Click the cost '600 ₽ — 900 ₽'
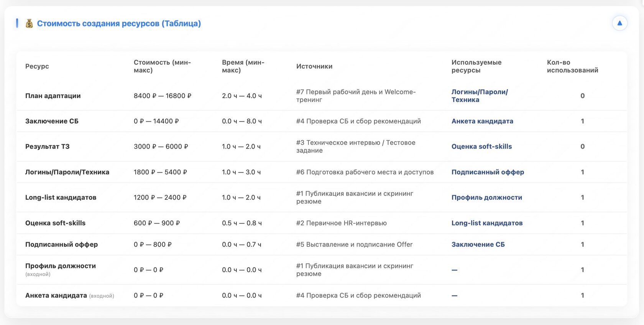Screen dimensions: 644x325 click(157, 223)
